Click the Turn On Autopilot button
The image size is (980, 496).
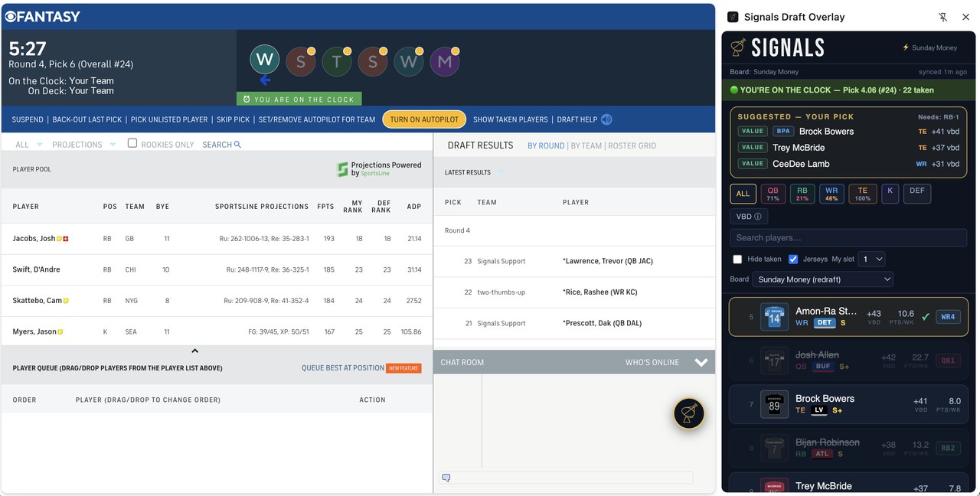click(x=424, y=119)
